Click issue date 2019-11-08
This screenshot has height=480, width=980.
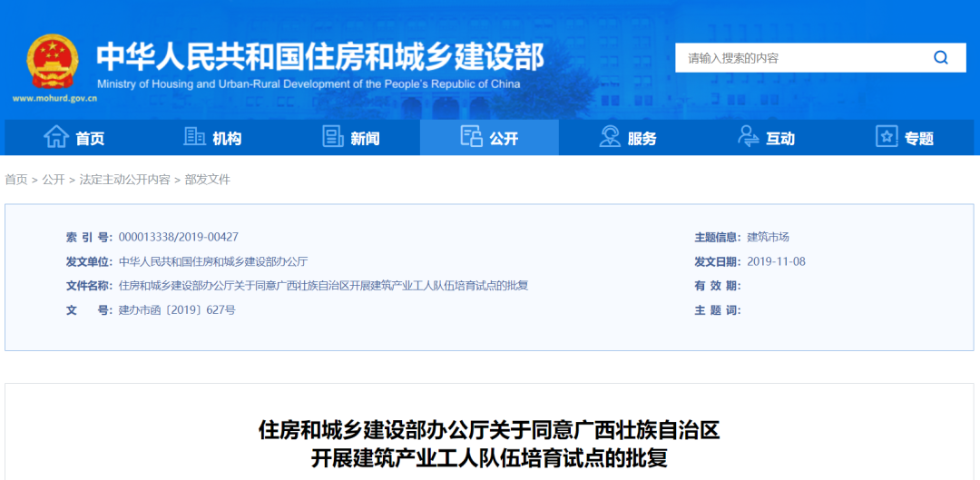pyautogui.click(x=776, y=262)
